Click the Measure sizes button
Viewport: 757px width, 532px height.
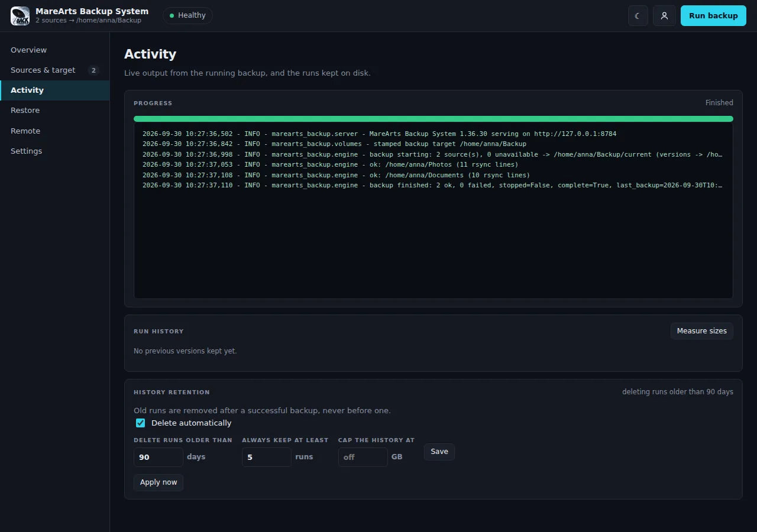point(701,331)
